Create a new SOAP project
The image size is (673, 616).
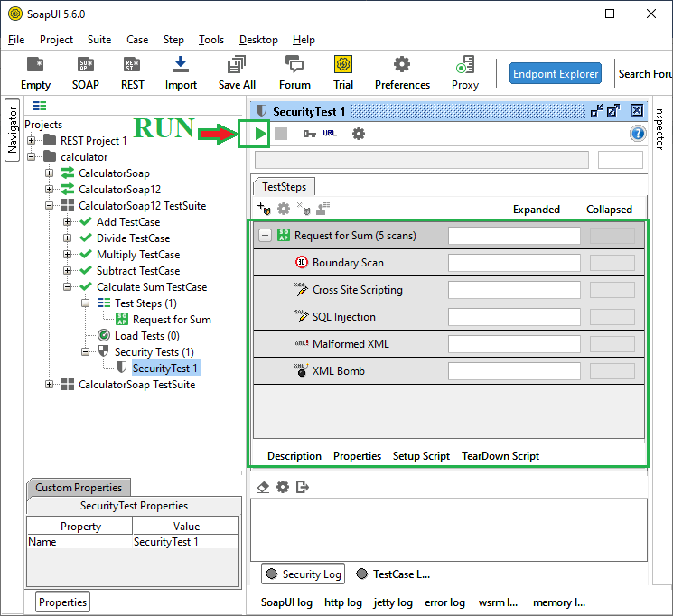(86, 73)
